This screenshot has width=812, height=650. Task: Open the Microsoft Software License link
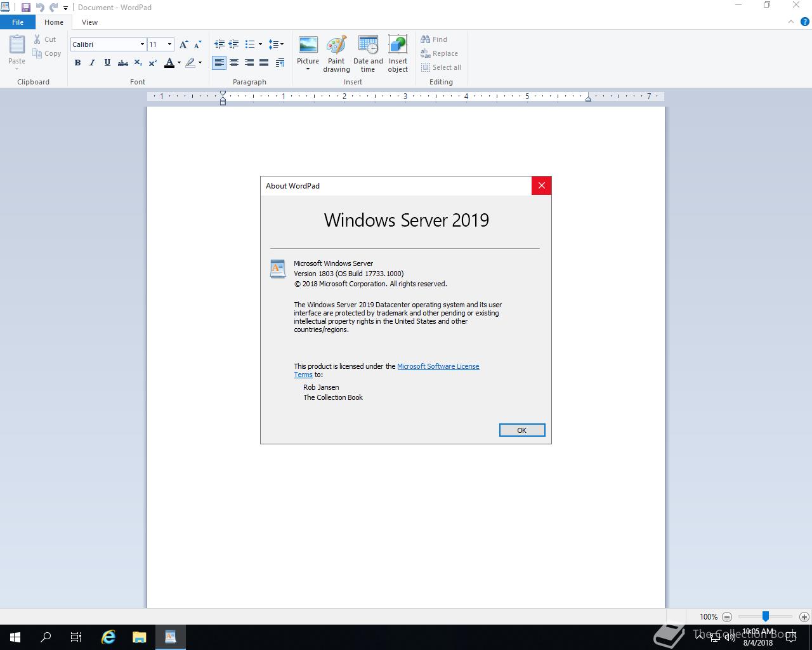click(438, 366)
